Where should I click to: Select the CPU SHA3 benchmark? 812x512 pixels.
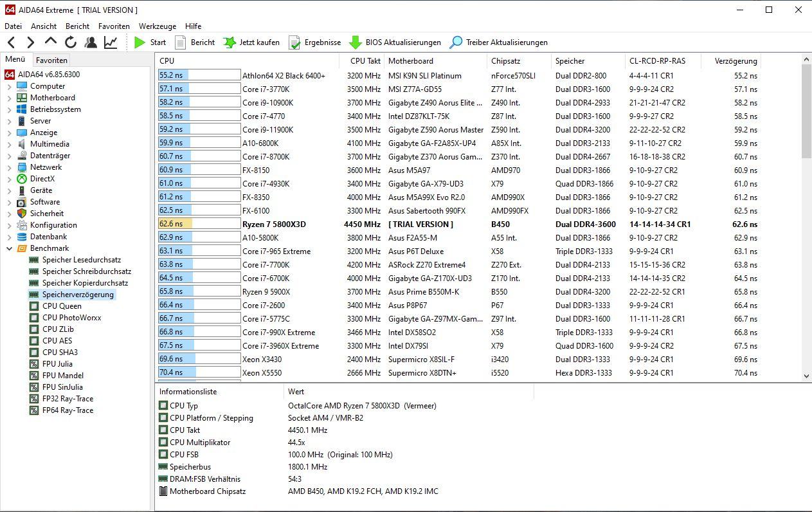click(60, 352)
